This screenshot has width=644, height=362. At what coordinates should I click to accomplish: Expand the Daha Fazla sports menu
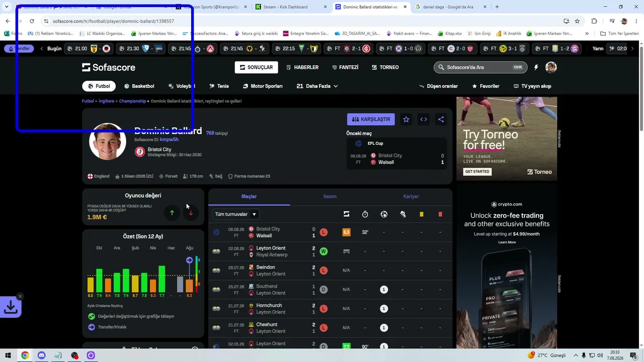pos(317,86)
